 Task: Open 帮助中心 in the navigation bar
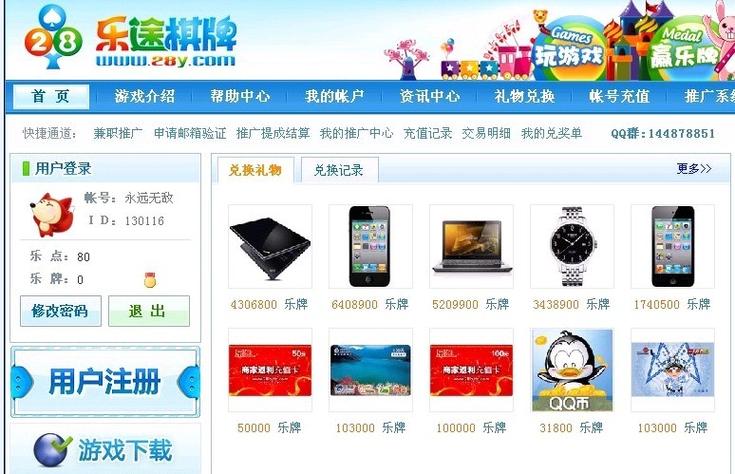[x=240, y=96]
